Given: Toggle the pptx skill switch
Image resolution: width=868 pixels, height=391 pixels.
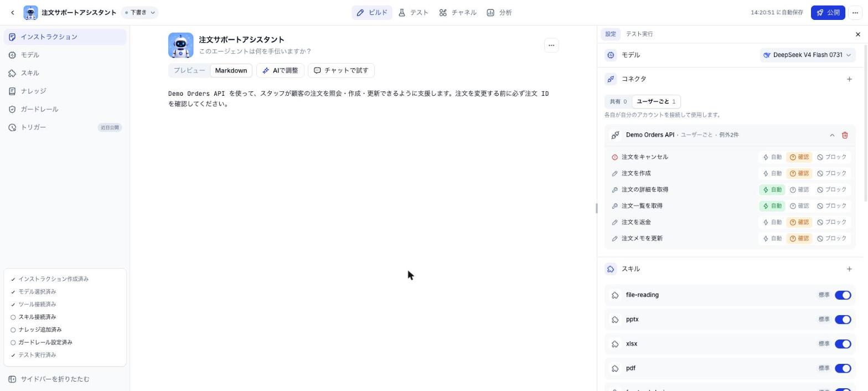Looking at the screenshot, I should click(843, 320).
